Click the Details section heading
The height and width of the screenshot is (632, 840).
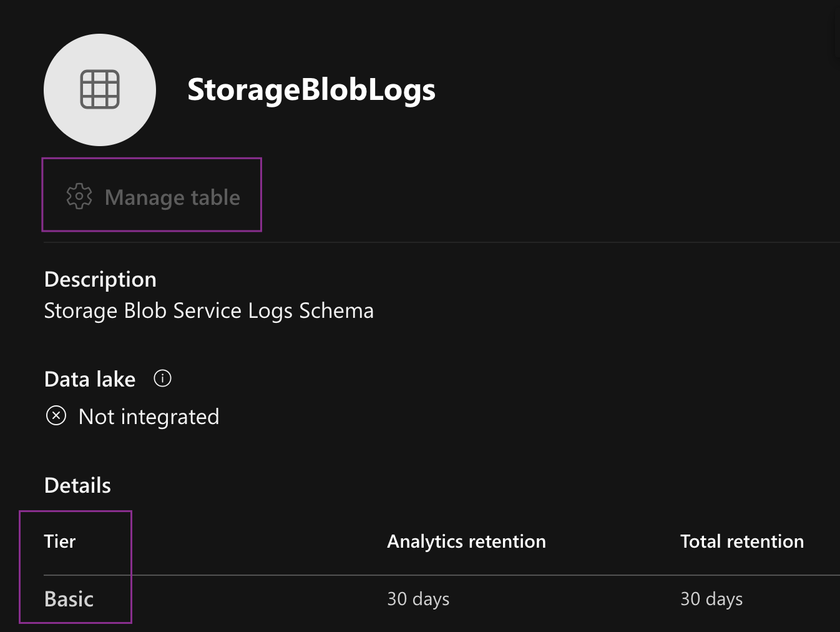[x=77, y=485]
